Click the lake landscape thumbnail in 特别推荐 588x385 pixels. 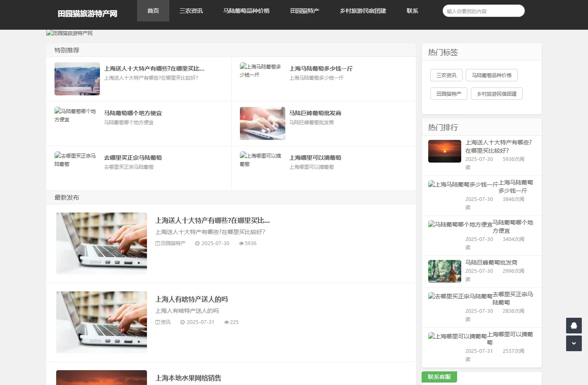(x=77, y=79)
